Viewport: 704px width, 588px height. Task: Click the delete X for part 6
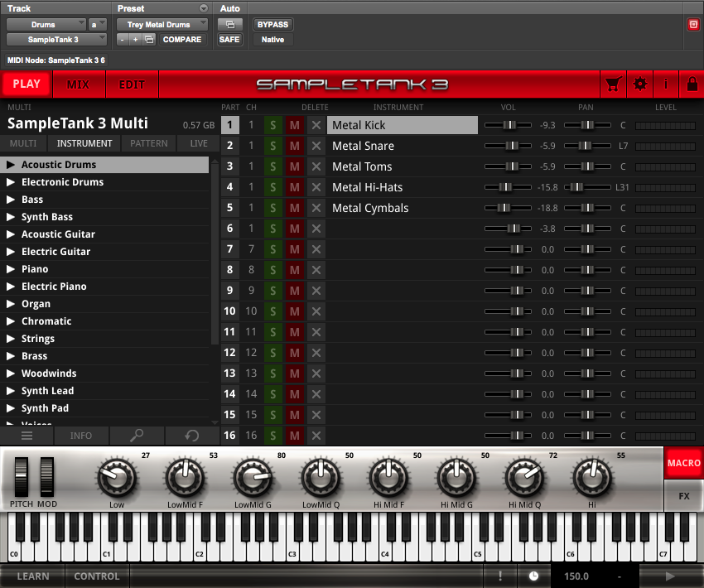(316, 229)
